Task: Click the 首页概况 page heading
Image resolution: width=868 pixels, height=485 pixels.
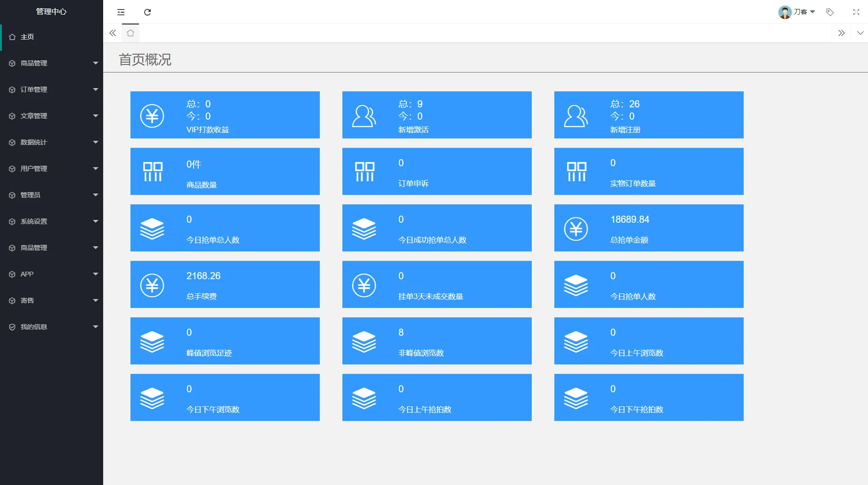Action: (x=146, y=60)
